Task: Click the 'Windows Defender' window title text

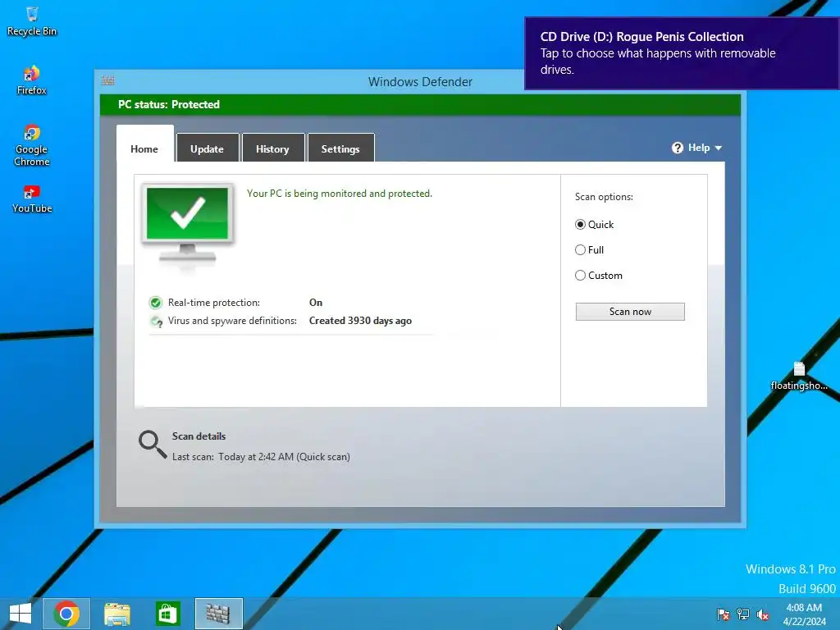Action: click(x=420, y=82)
